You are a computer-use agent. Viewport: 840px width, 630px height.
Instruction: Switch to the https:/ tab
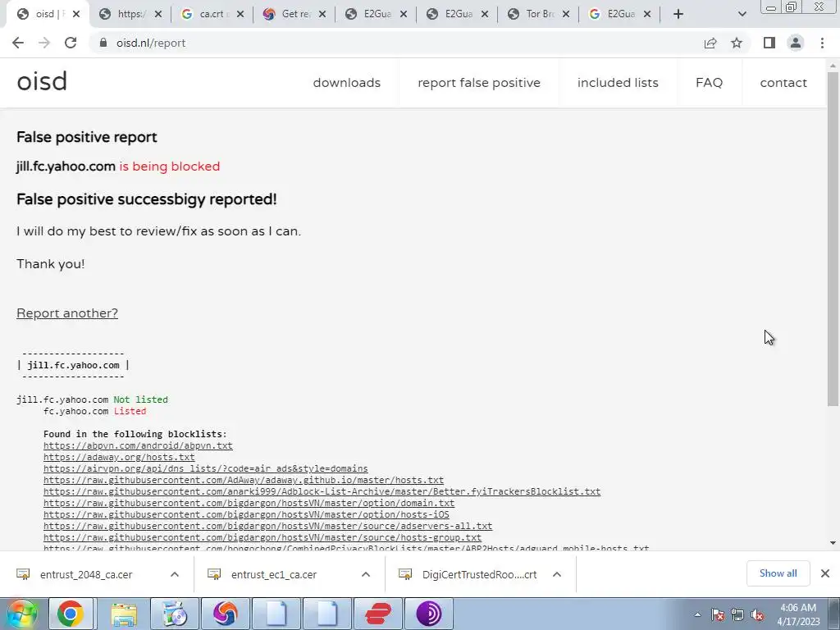pos(130,14)
